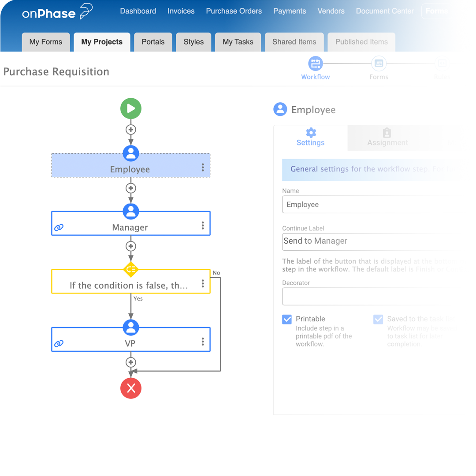Open the Vendors menu
Screen dimensions: 476x476
pyautogui.click(x=331, y=11)
